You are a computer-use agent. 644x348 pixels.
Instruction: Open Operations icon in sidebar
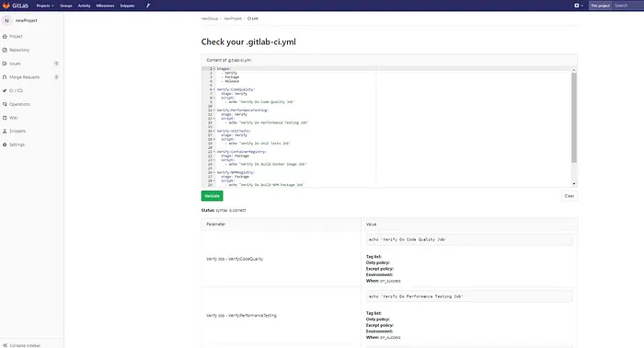(5, 104)
